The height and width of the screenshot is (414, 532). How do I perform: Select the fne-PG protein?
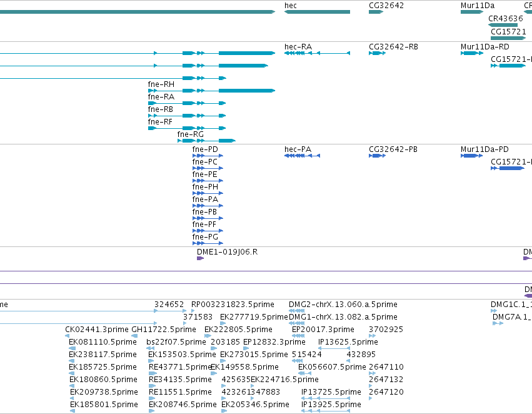click(208, 243)
